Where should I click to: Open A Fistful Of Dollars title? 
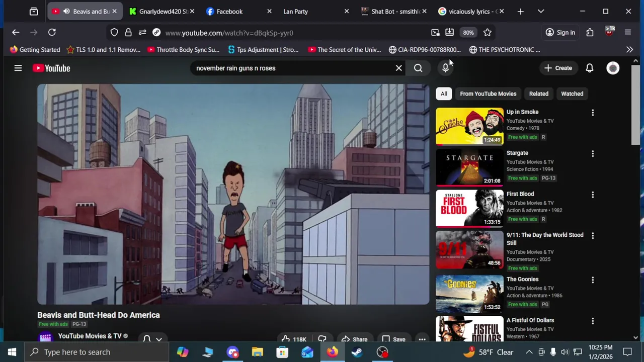530,320
